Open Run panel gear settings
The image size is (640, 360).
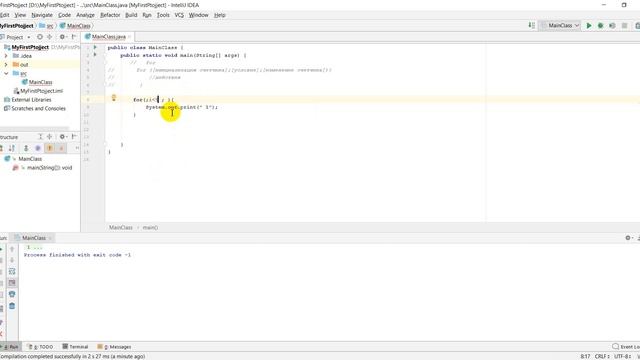point(628,238)
